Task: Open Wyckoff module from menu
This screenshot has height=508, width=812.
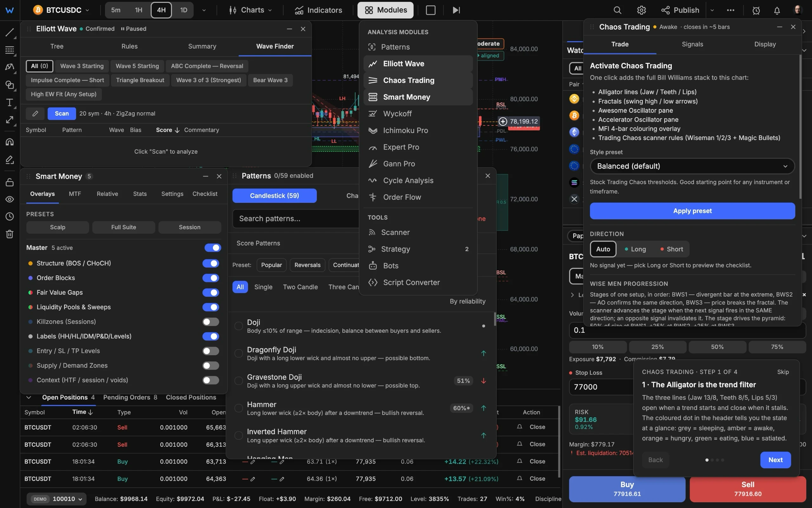Action: [418, 114]
